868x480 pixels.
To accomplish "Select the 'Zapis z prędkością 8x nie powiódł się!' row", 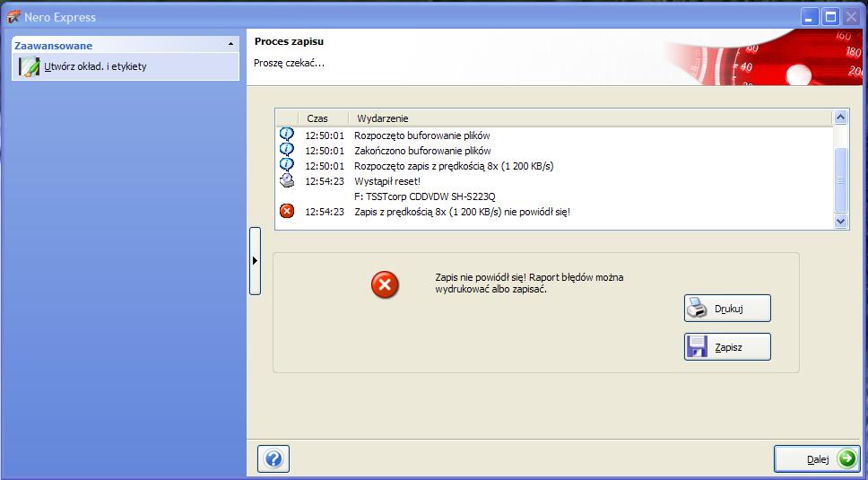I will tap(553, 212).
